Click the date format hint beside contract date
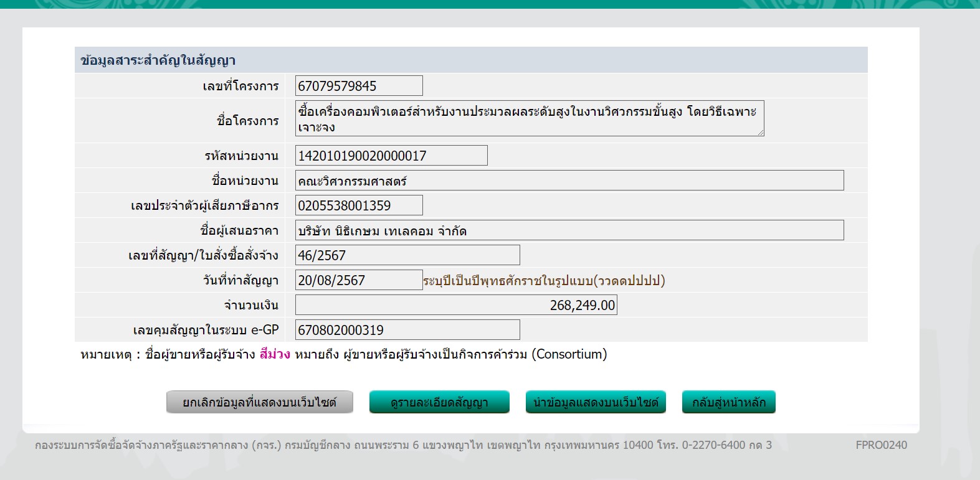The width and height of the screenshot is (980, 480). coord(544,281)
